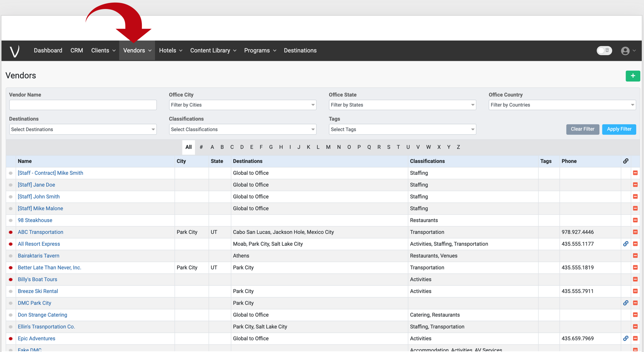Select the All alphabet filter tab
Screen dimensions: 644x352
188,147
